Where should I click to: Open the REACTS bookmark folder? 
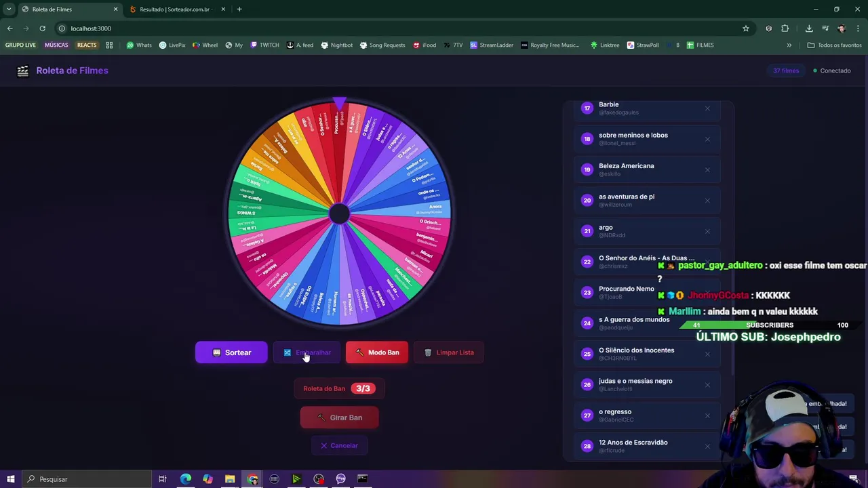coord(87,45)
